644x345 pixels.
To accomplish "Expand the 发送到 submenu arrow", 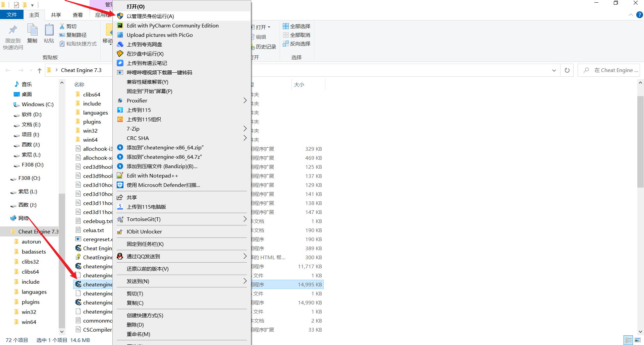I will click(245, 281).
